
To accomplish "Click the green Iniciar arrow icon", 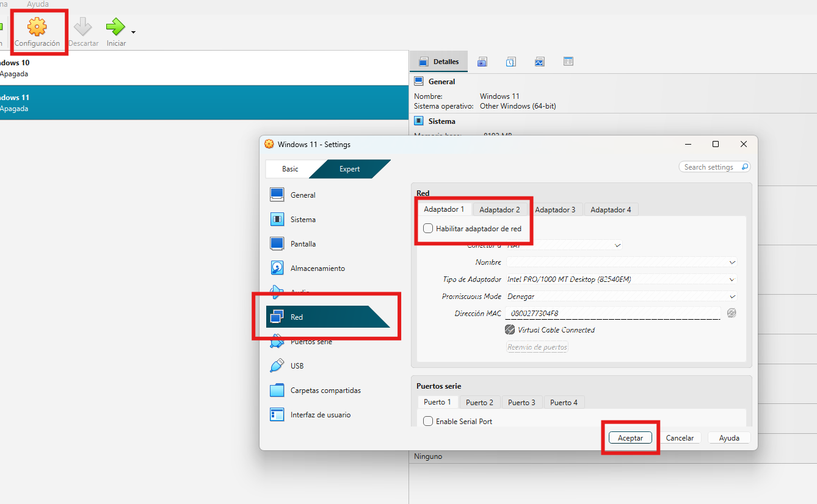I will pyautogui.click(x=115, y=27).
